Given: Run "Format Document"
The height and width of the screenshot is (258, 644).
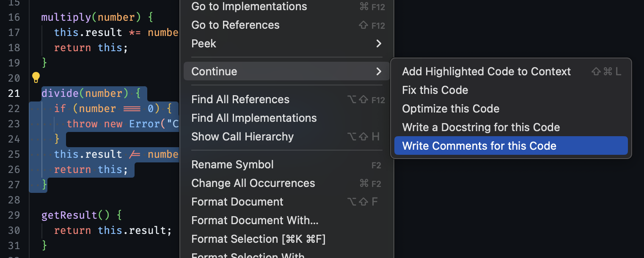Looking at the screenshot, I should click(x=237, y=201).
